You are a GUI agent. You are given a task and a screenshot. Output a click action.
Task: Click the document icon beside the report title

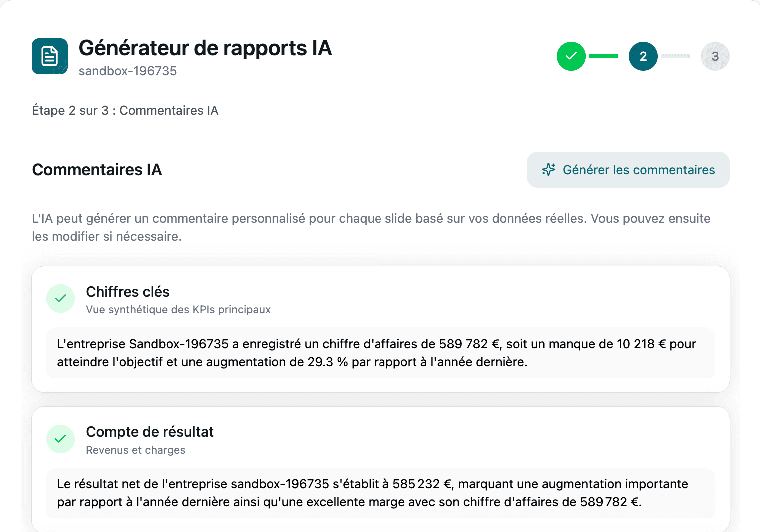coord(49,56)
